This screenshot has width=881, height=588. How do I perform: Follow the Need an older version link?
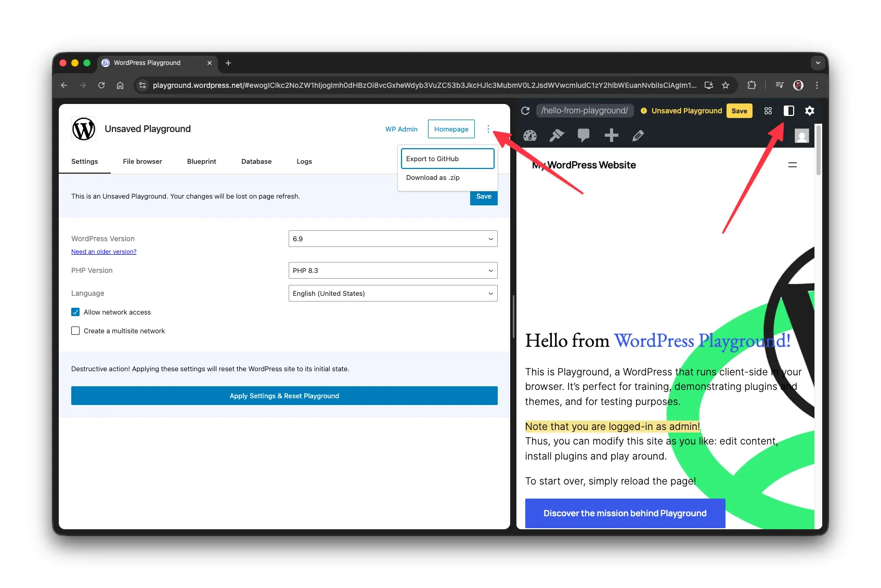pos(104,252)
